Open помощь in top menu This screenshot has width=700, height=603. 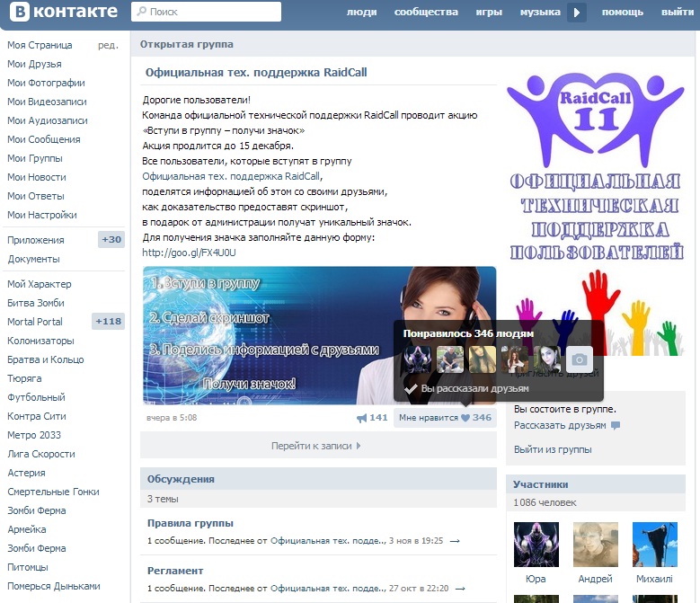(x=623, y=12)
